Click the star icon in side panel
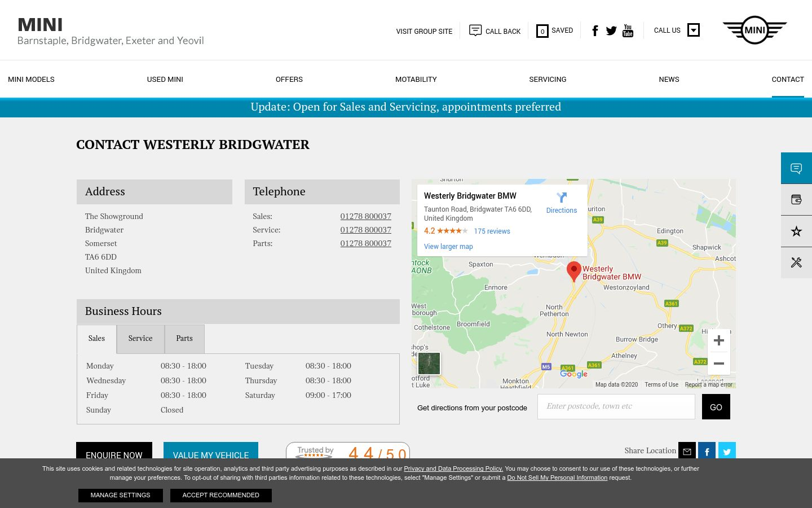Image resolution: width=812 pixels, height=508 pixels. (x=796, y=231)
